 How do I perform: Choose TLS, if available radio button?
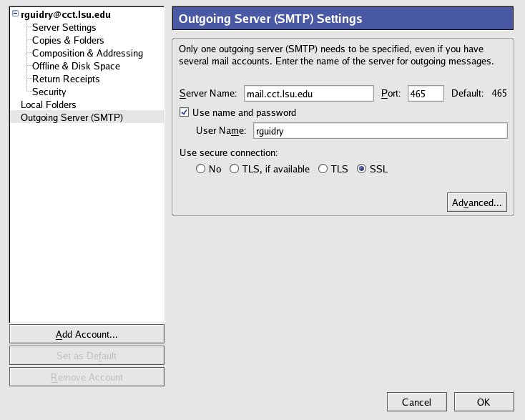234,169
